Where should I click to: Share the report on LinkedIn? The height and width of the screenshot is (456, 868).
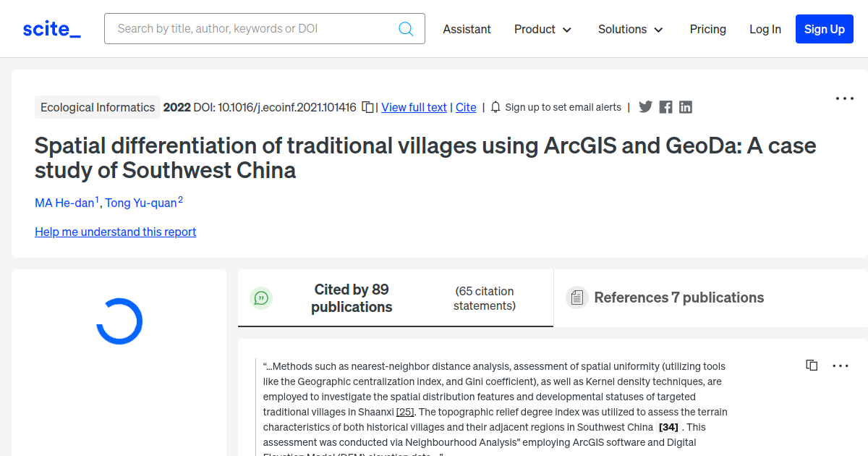686,107
